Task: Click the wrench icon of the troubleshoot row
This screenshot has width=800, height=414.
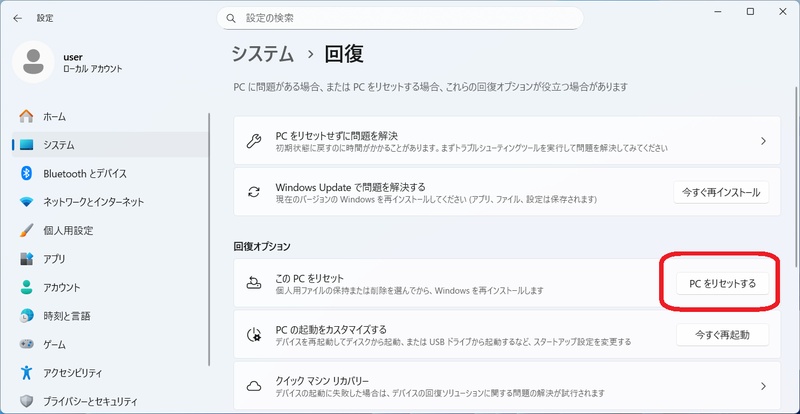Action: [x=254, y=141]
